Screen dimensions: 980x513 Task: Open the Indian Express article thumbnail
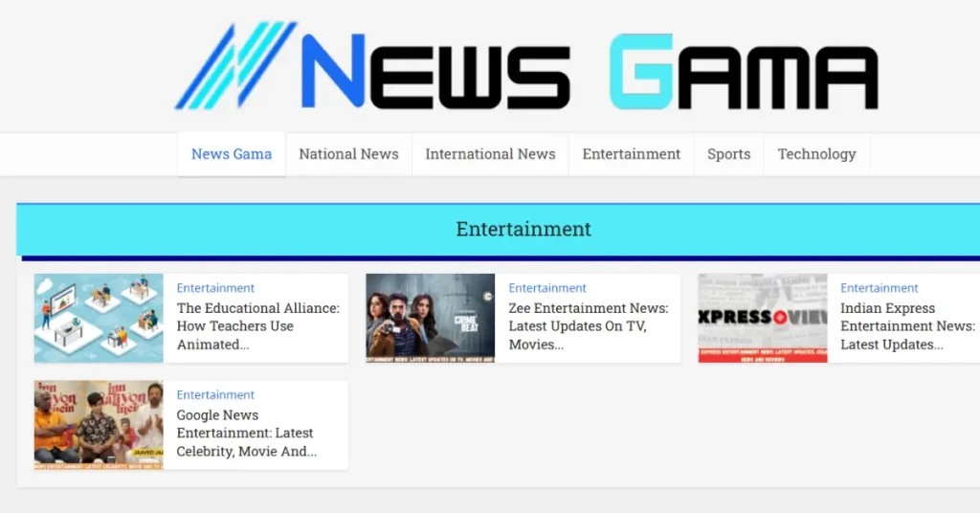pos(763,318)
